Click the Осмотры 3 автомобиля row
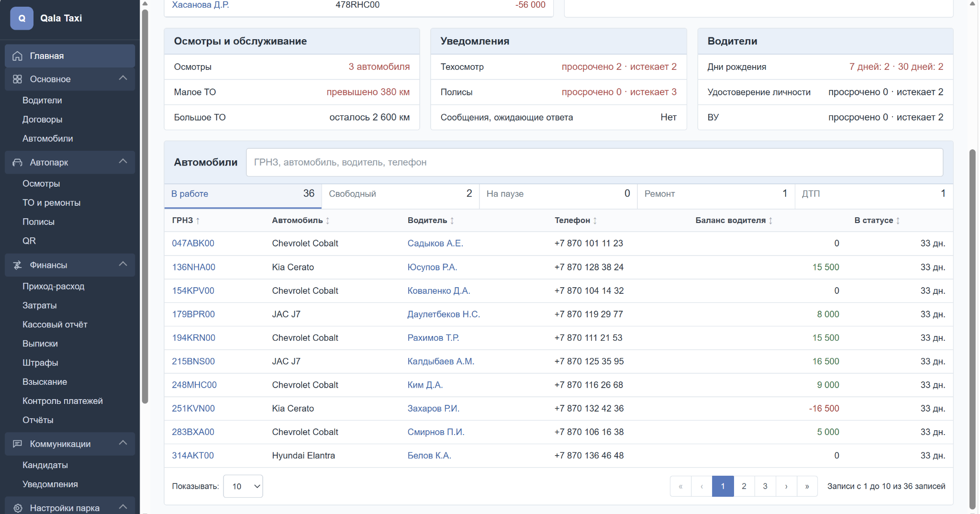Screen dimensions: 980x514 click(x=292, y=67)
